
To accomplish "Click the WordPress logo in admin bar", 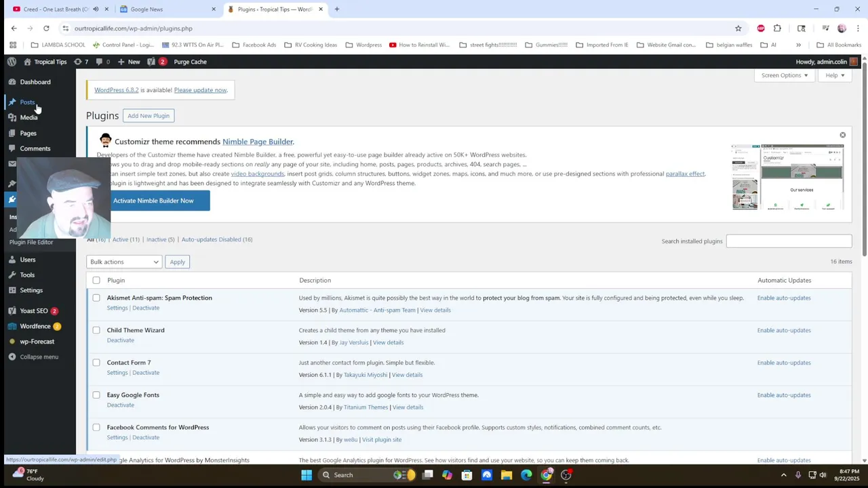I will [12, 62].
